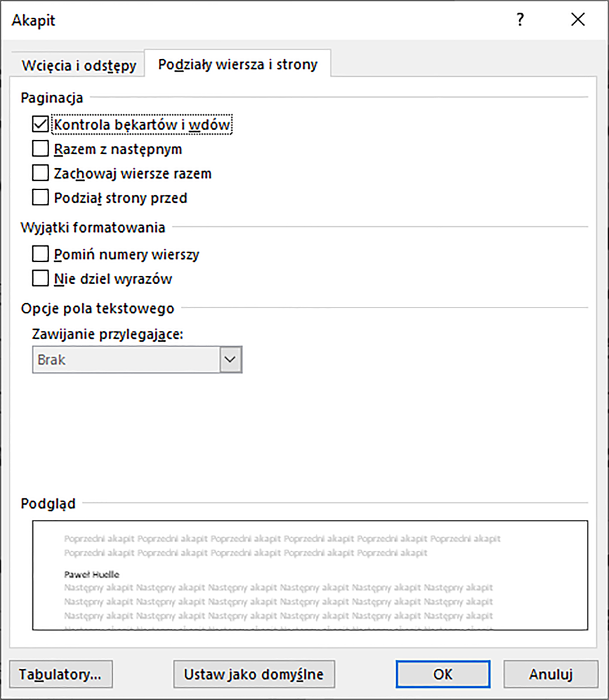Uncheck Kontrola bękartów i wdów

[41, 125]
